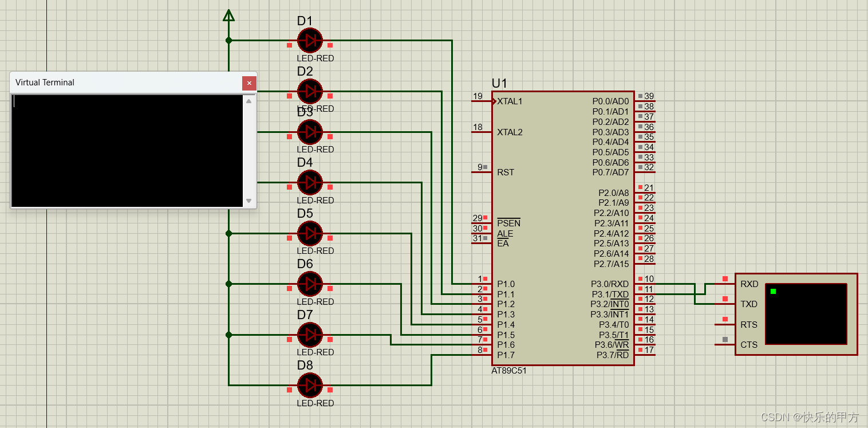Select LED D1 diode symbol

[310, 41]
